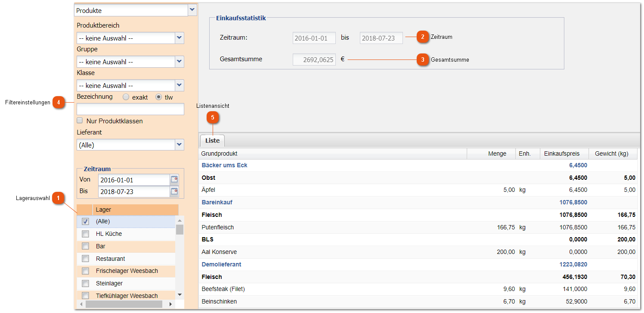Select the Beinschinken product row

tap(418, 301)
